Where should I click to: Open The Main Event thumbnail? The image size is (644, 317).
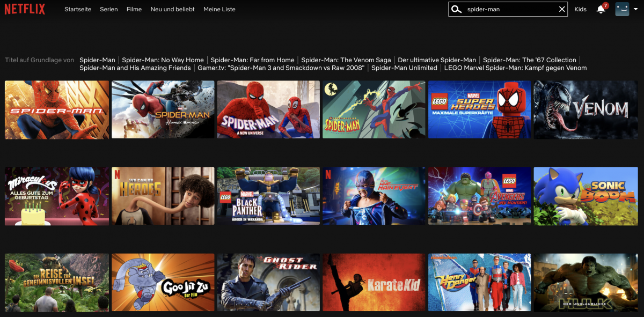(x=374, y=196)
